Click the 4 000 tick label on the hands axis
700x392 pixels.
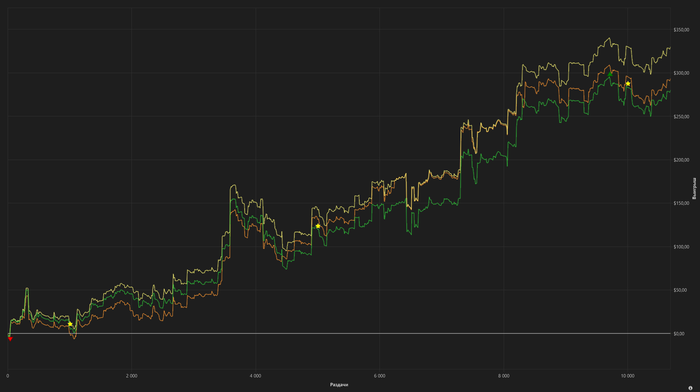point(255,376)
